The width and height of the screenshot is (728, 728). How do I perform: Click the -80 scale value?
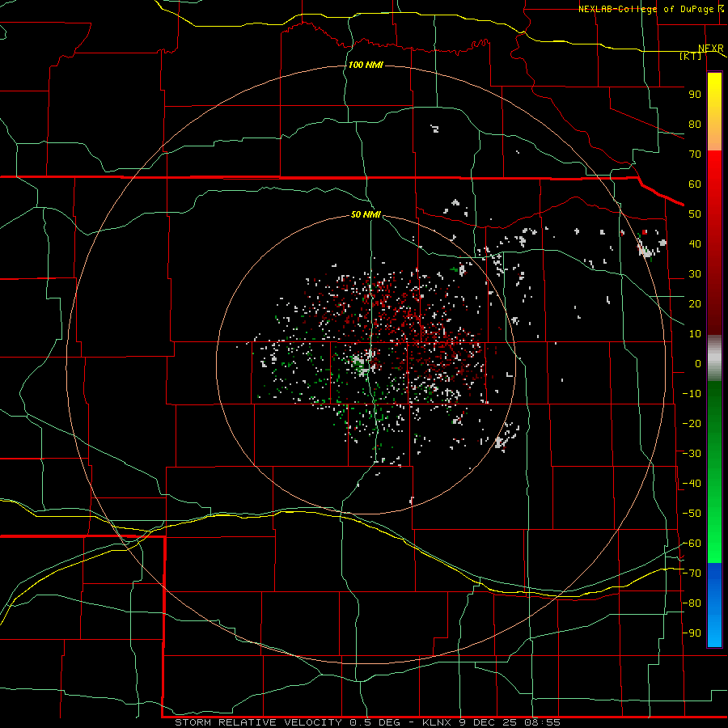[x=692, y=603]
